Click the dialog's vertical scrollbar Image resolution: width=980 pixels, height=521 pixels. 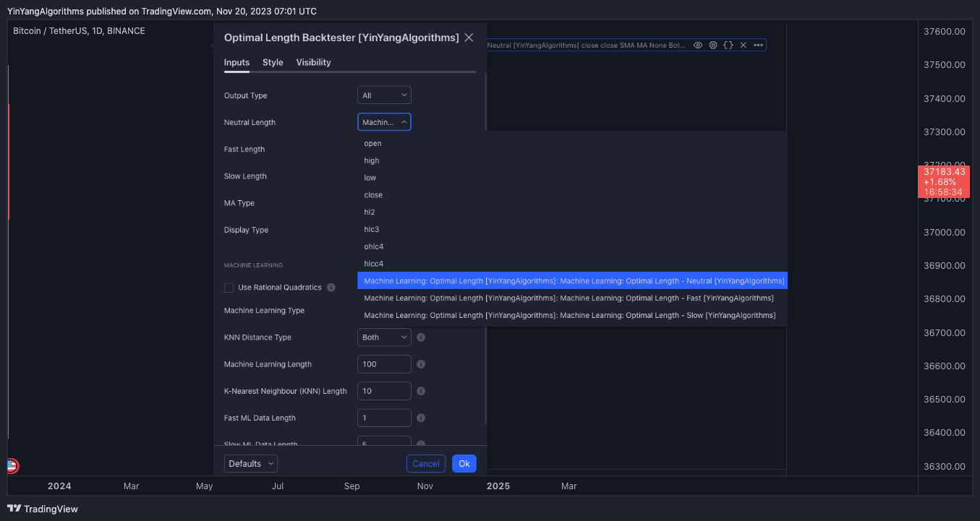pyautogui.click(x=485, y=249)
